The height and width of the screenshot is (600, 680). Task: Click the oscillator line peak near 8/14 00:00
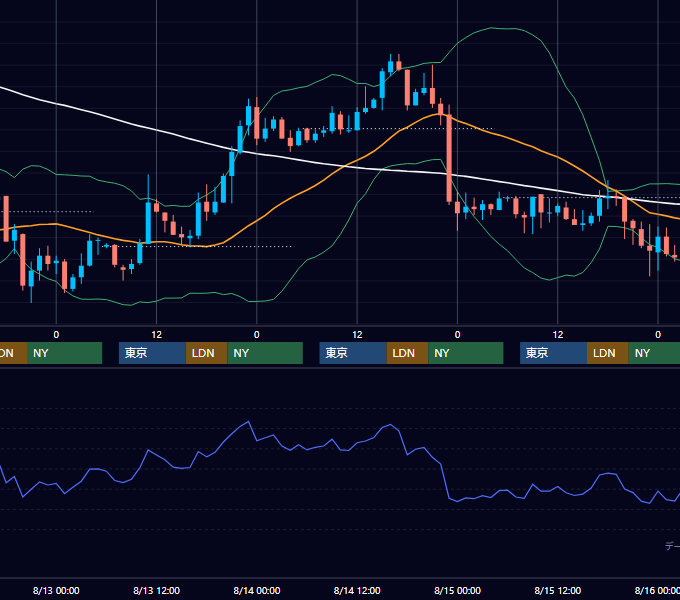[x=248, y=422]
